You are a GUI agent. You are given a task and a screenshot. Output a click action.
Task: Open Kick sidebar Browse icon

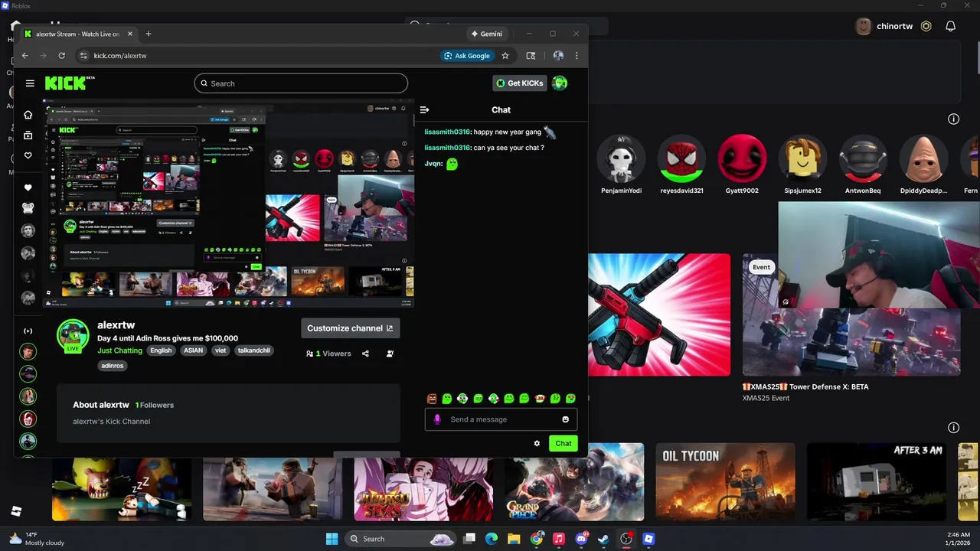(x=28, y=135)
